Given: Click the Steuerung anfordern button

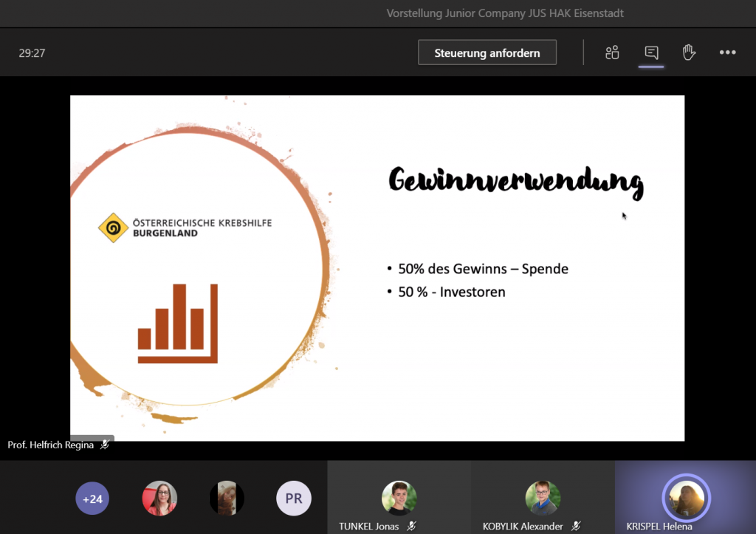Looking at the screenshot, I should click(x=487, y=52).
